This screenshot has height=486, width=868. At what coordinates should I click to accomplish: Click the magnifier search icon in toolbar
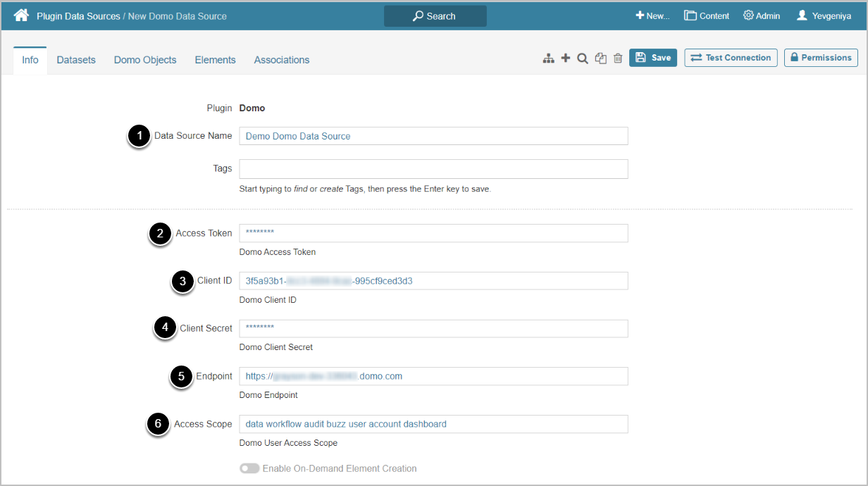click(x=583, y=58)
